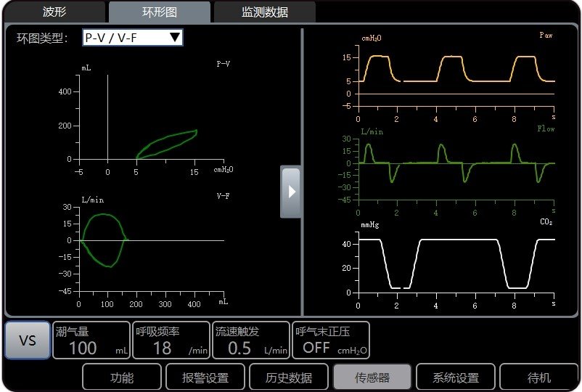Click the dropdown arrow next to P-V / V-F
Image resolution: width=582 pixels, height=392 pixels.
point(174,38)
